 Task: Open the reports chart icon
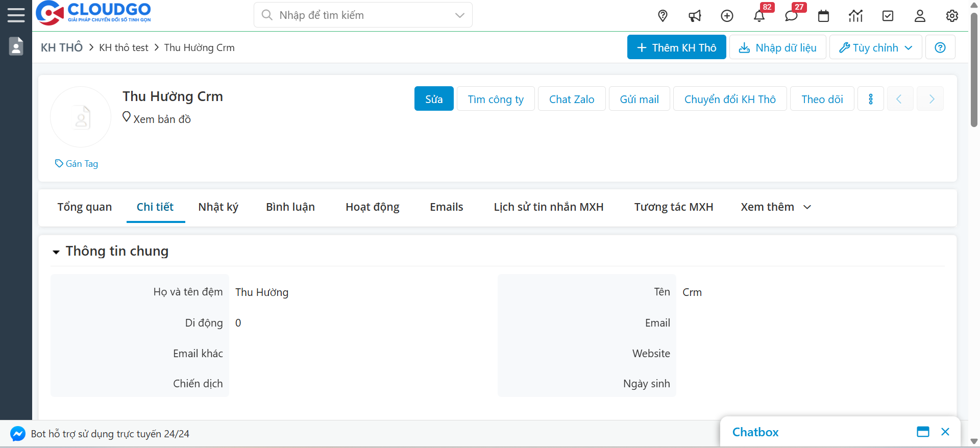(x=855, y=16)
